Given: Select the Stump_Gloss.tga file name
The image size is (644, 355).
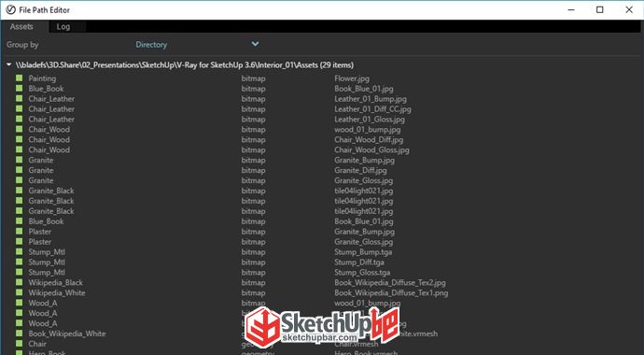Looking at the screenshot, I should tap(362, 272).
